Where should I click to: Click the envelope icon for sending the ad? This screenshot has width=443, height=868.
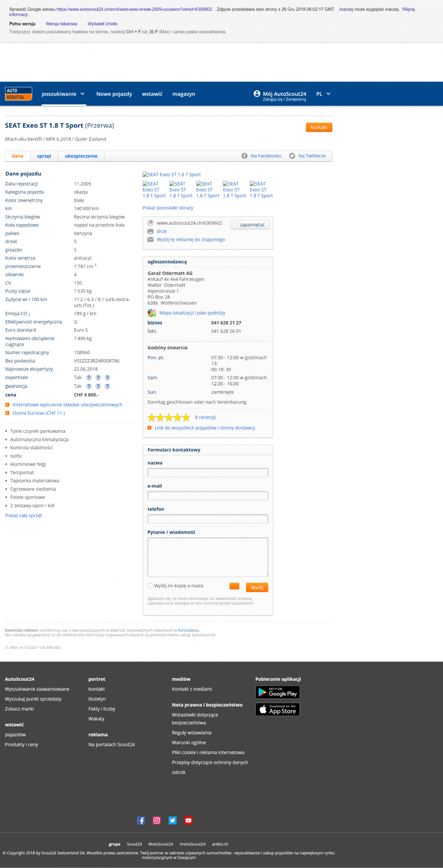tap(150, 239)
